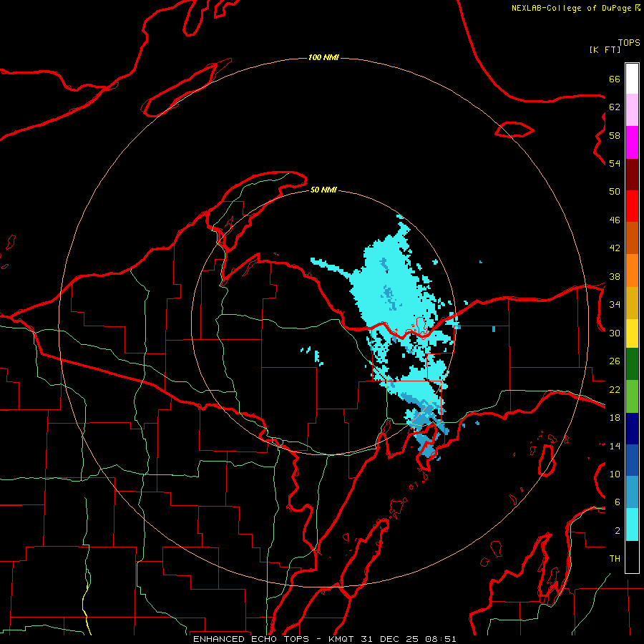This screenshot has height=644, width=644.
Task: Click the dark orange legend swatch
Action: [x=632, y=238]
